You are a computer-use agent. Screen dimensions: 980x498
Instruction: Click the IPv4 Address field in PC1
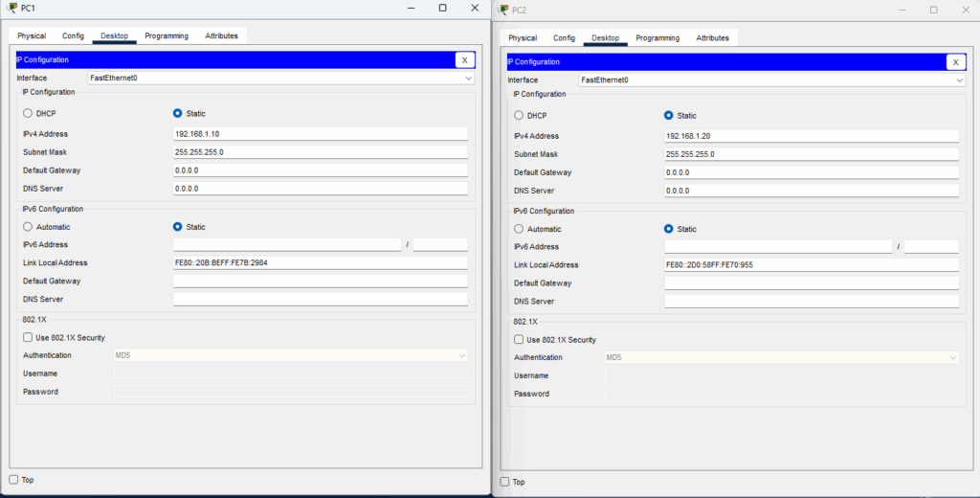[x=320, y=134]
